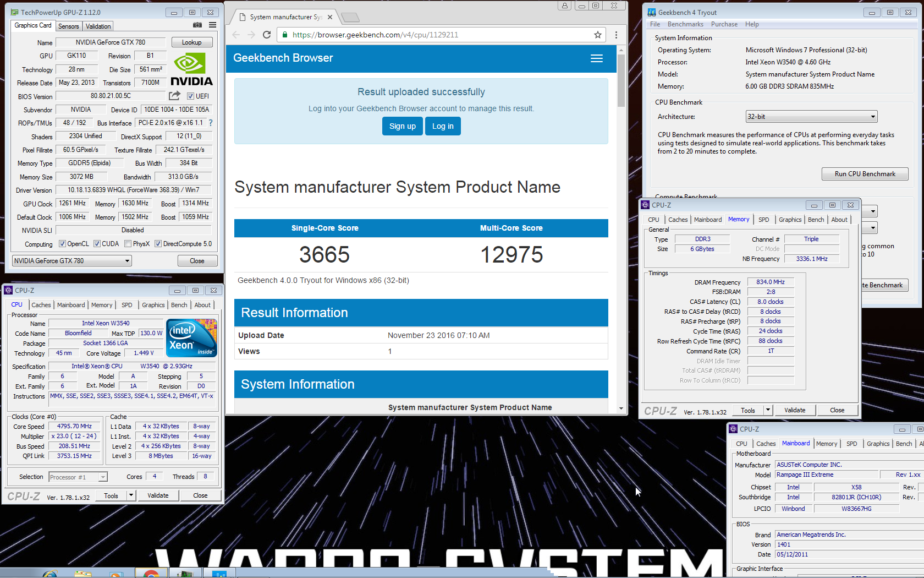
Task: Click the Geekbench 4 Tryout title icon
Action: click(x=652, y=12)
